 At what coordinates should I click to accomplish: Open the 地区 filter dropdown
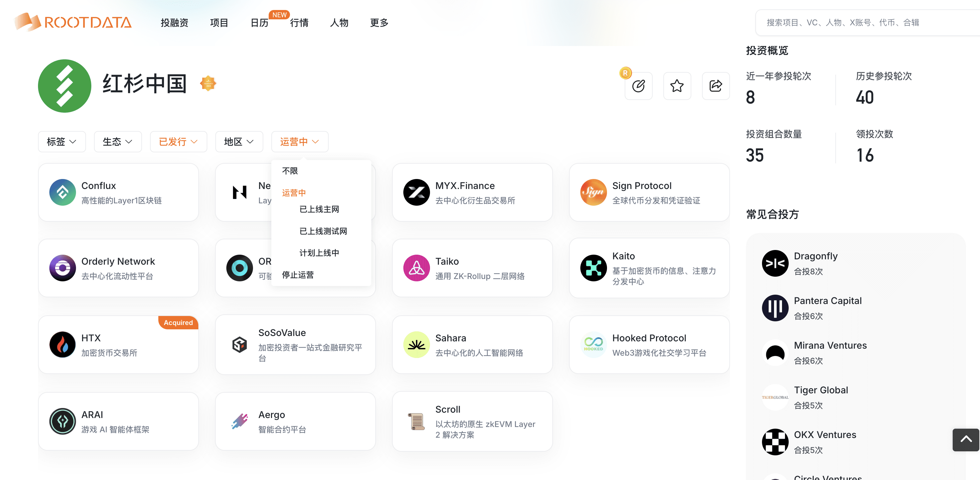click(x=239, y=142)
